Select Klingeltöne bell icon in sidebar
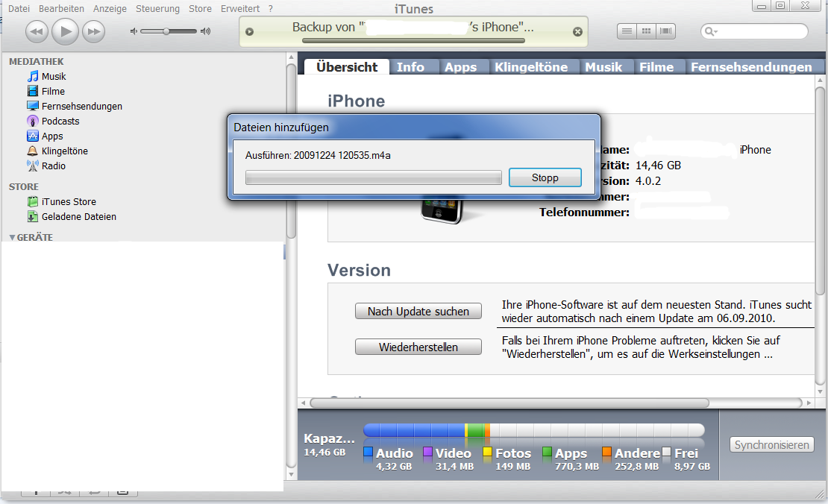 click(33, 151)
